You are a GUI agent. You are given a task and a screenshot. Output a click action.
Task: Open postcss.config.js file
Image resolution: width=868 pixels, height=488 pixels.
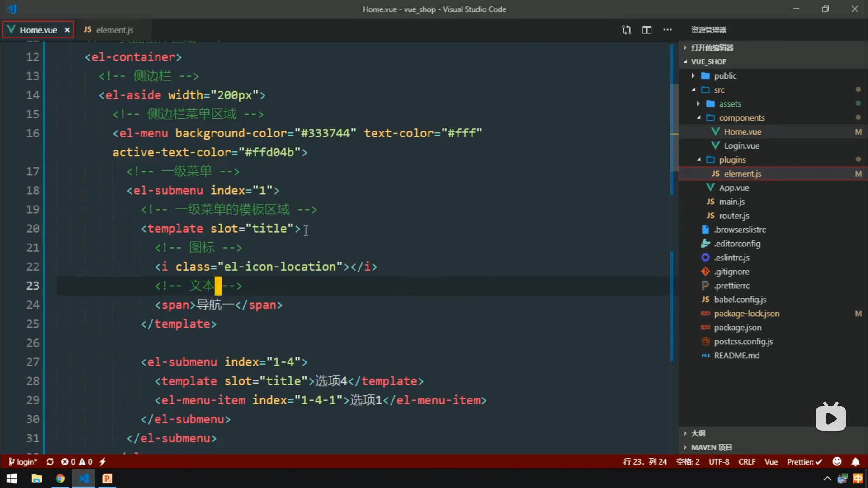[773, 342]
